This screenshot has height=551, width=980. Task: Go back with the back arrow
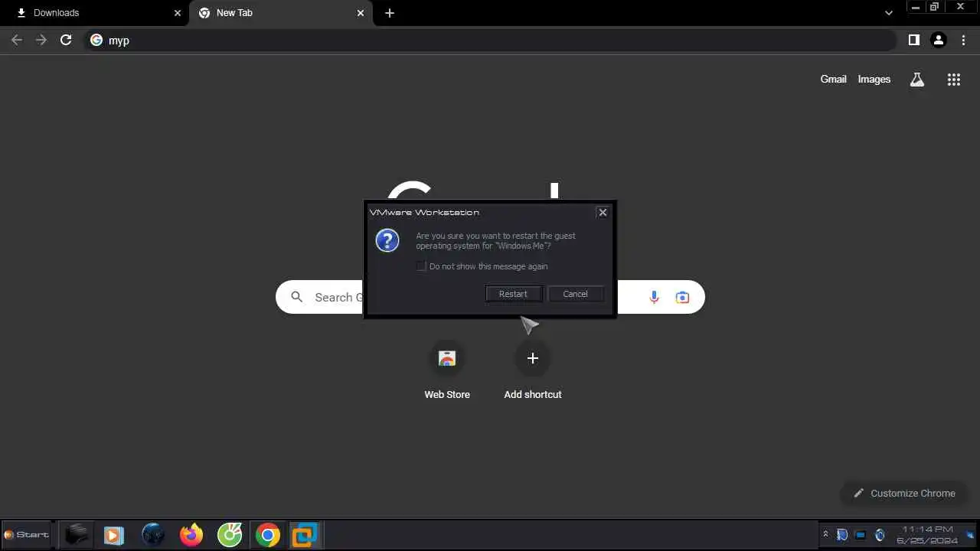click(x=17, y=40)
